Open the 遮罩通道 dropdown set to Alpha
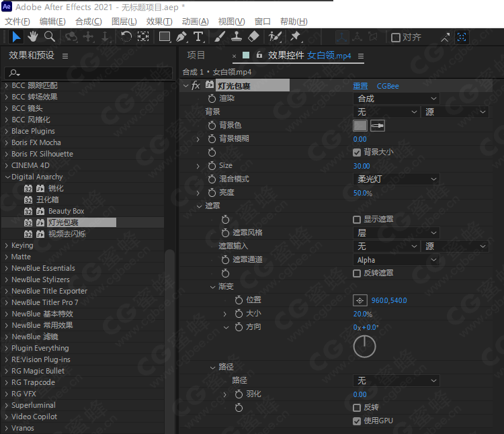 point(396,260)
